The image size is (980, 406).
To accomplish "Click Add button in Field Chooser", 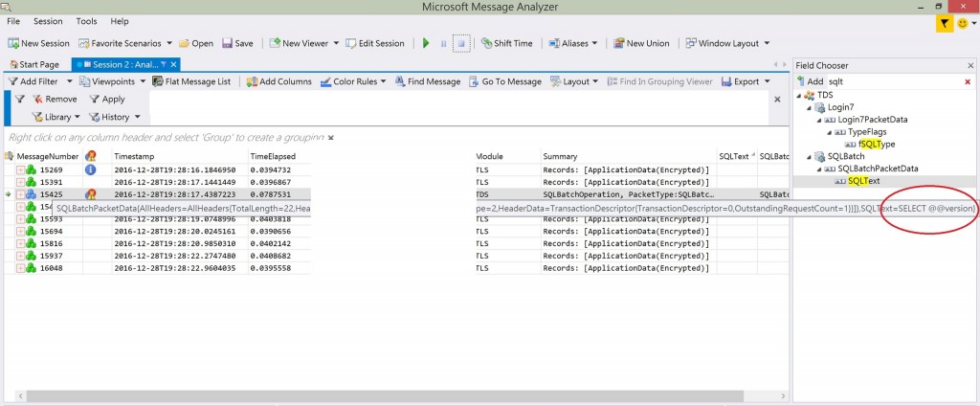I will [810, 81].
